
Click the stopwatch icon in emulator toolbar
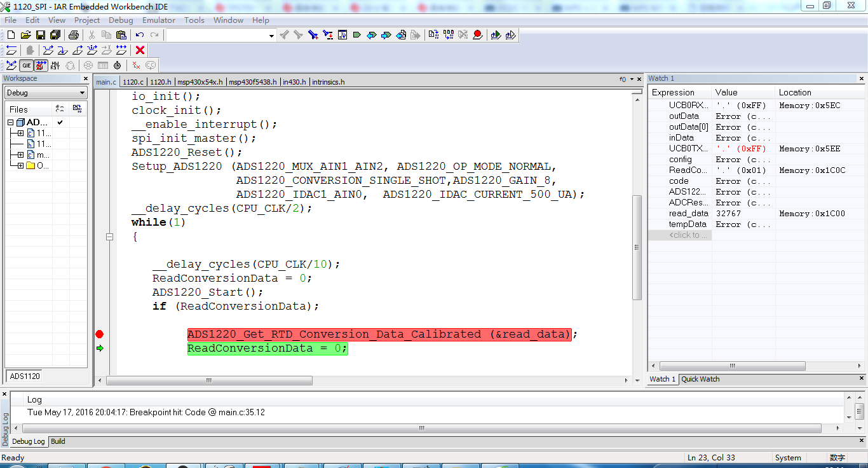(x=118, y=65)
